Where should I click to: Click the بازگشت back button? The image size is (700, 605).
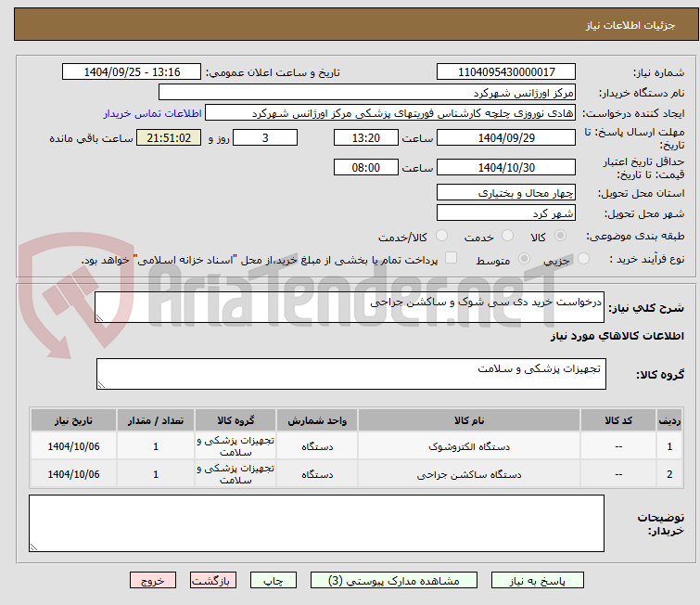213,581
